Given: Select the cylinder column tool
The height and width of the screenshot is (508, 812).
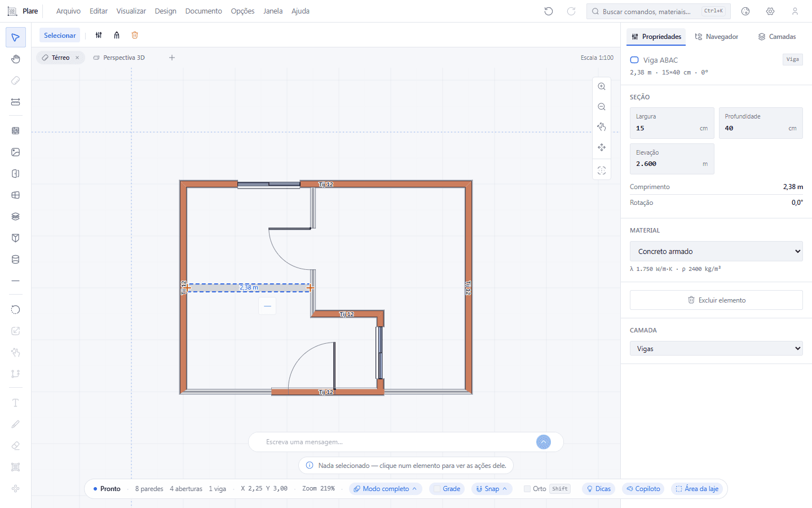Looking at the screenshot, I should point(16,259).
